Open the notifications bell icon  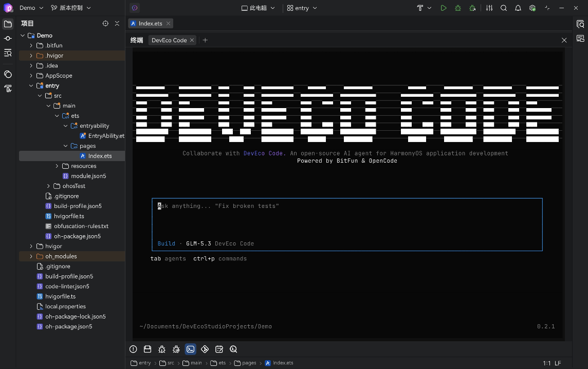point(518,8)
